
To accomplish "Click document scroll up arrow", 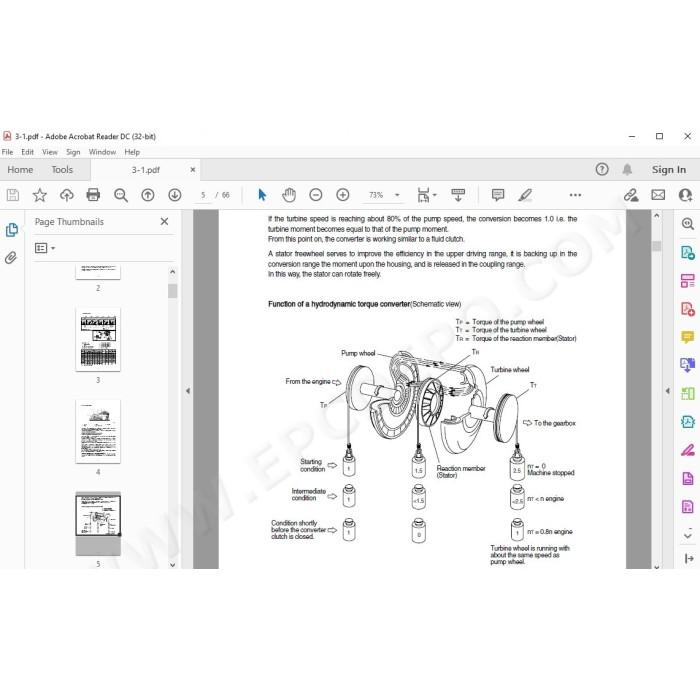I will tap(656, 216).
